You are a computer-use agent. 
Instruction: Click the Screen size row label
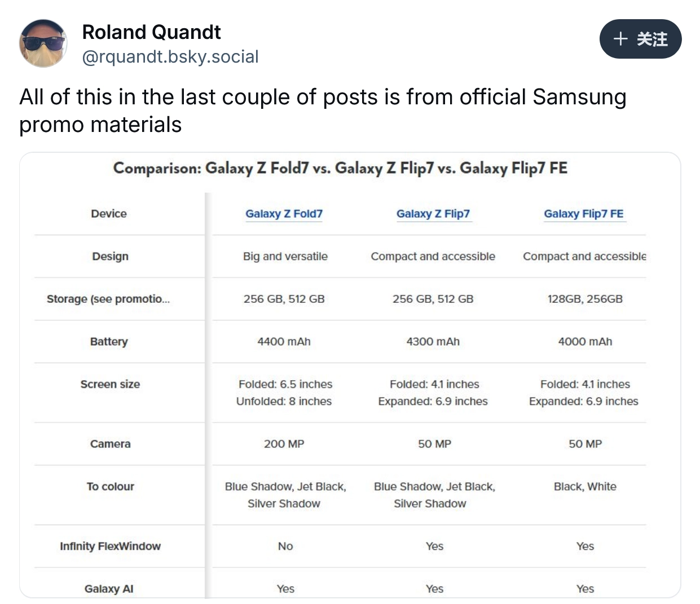110,384
